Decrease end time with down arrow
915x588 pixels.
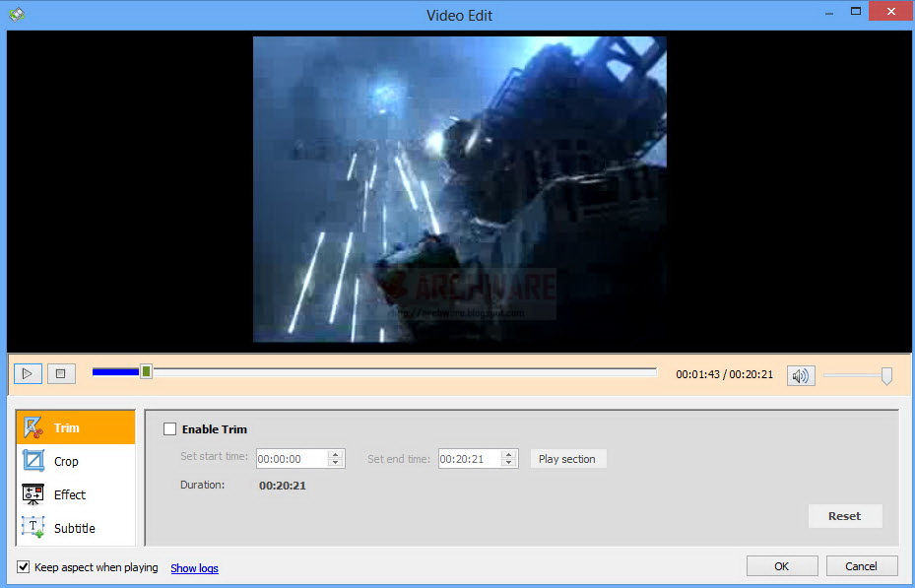point(509,463)
